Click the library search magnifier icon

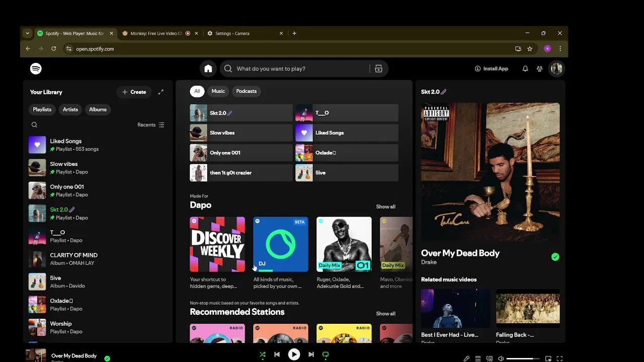pyautogui.click(x=34, y=125)
